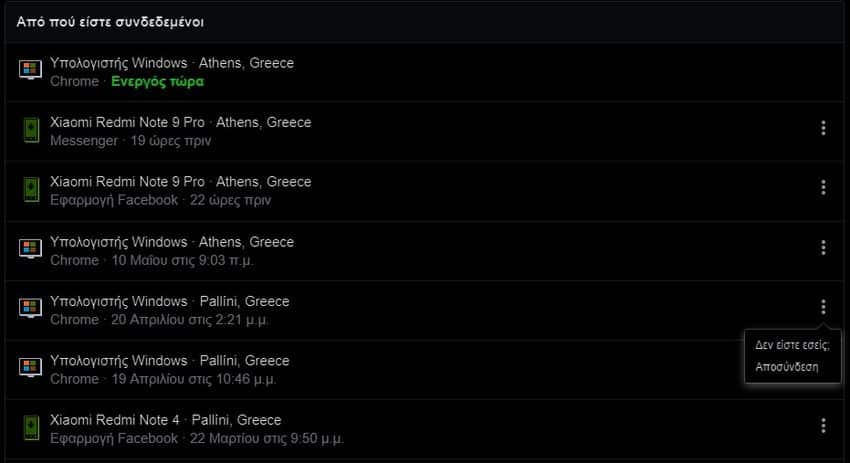
Task: Click 'Xiaomi Redmi Note 9 Pro' Messenger entry text
Action: [x=127, y=122]
